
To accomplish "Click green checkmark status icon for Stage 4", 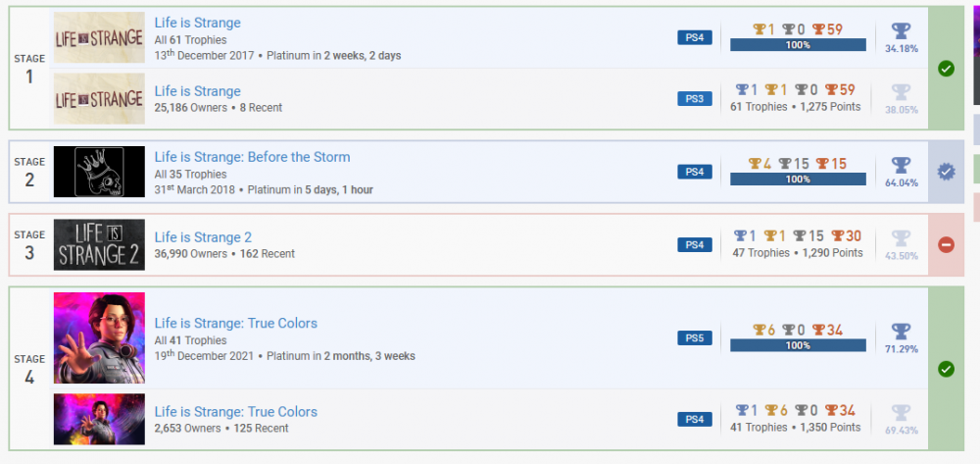I will pyautogui.click(x=946, y=369).
